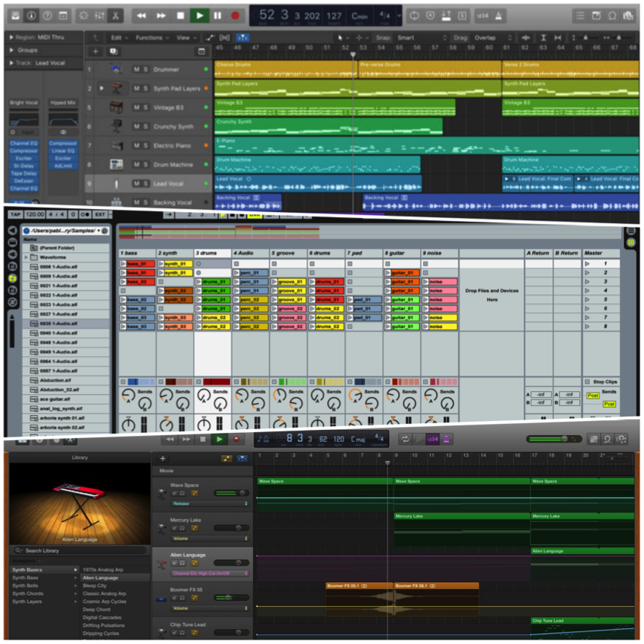644x644 pixels.
Task: Open the Edit menu in Logic tracks area
Action: click(119, 38)
